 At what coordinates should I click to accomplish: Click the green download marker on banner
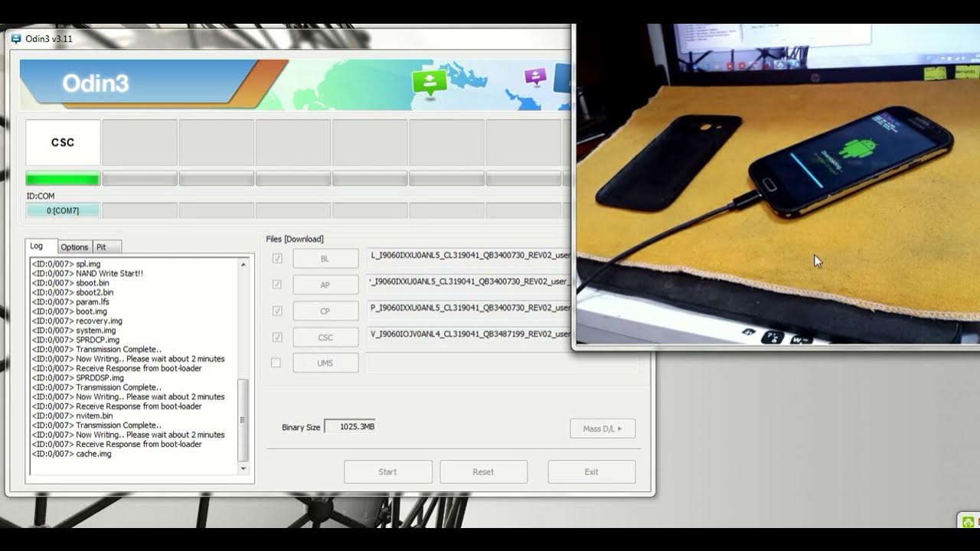click(429, 82)
